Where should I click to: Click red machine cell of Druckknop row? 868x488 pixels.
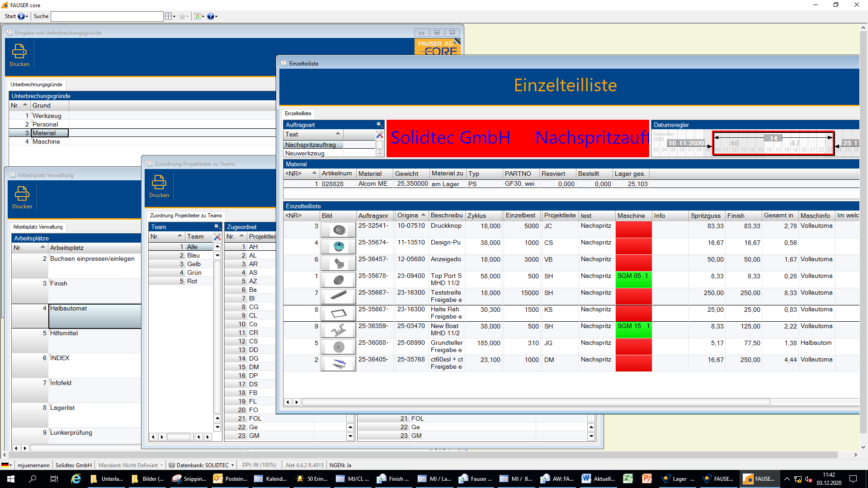[634, 230]
